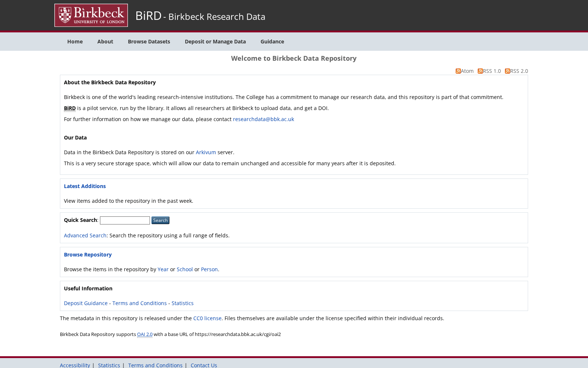Browse repository by School
Screen dimensions: 588x368
[185, 269]
